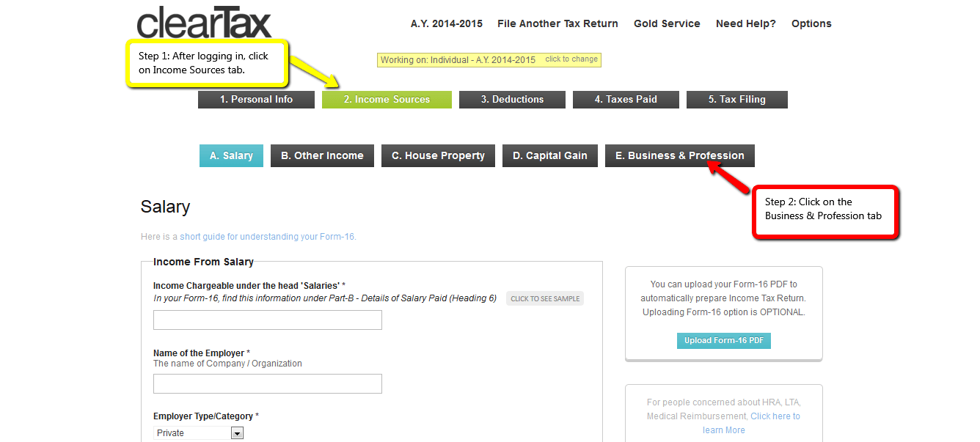This screenshot has width=980, height=442.
Task: Click File Another Tax Return
Action: pos(557,23)
